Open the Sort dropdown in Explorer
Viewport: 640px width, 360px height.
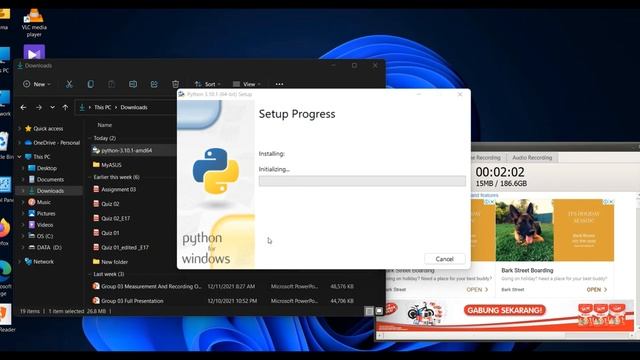[x=207, y=84]
